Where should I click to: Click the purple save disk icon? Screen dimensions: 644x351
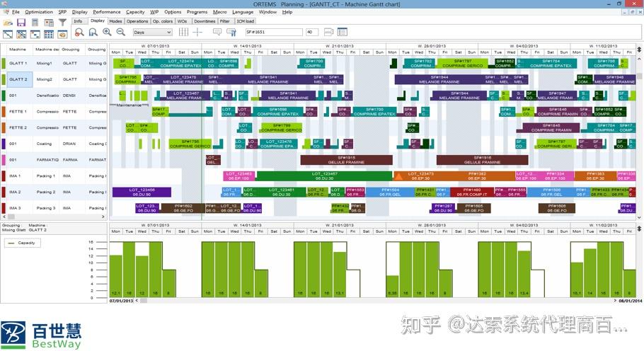(21, 23)
